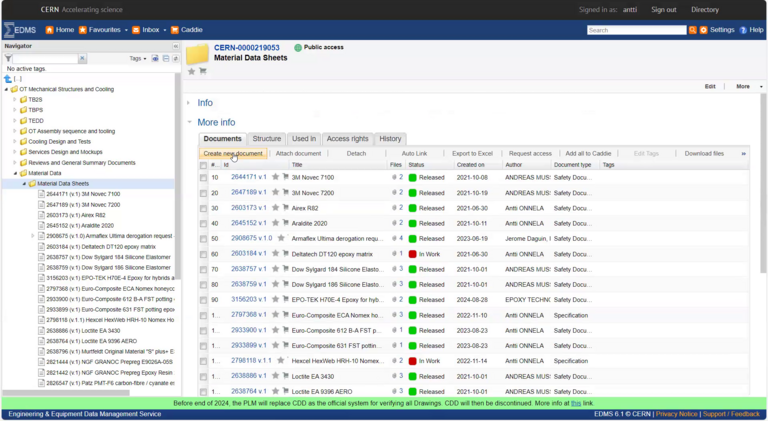Expand the TB2S folder in tree
768x421 pixels.
15,99
